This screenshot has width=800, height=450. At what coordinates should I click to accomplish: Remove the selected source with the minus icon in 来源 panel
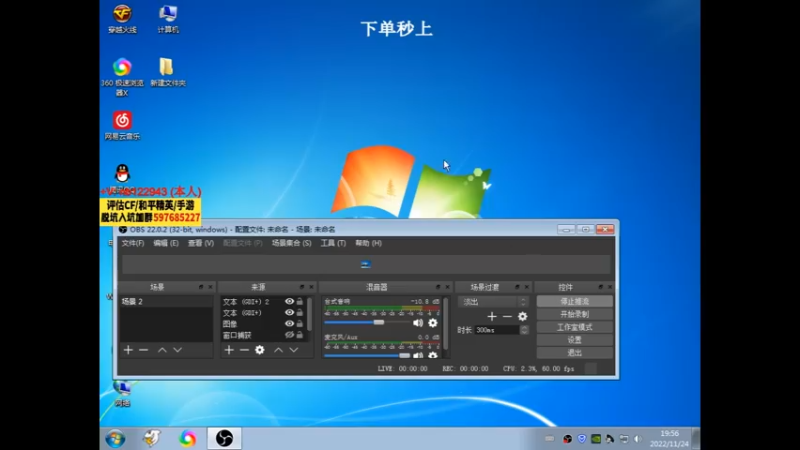pyautogui.click(x=244, y=350)
